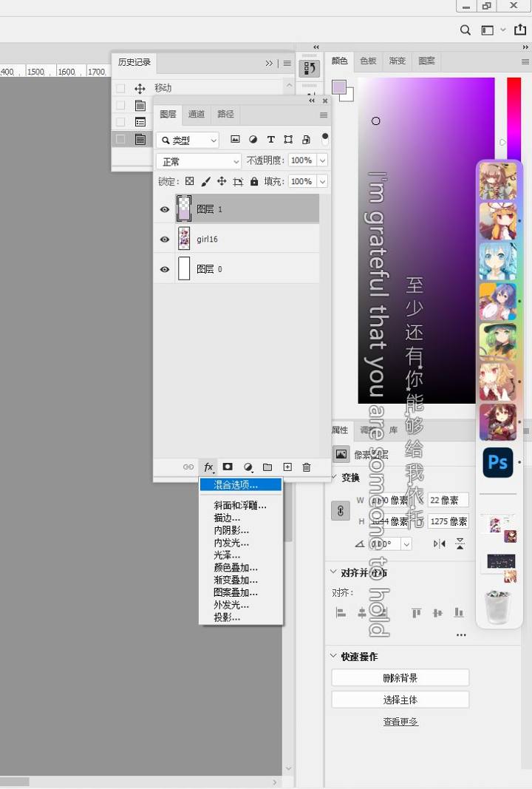
Task: Switch to the 通道 tab
Action: 197,114
